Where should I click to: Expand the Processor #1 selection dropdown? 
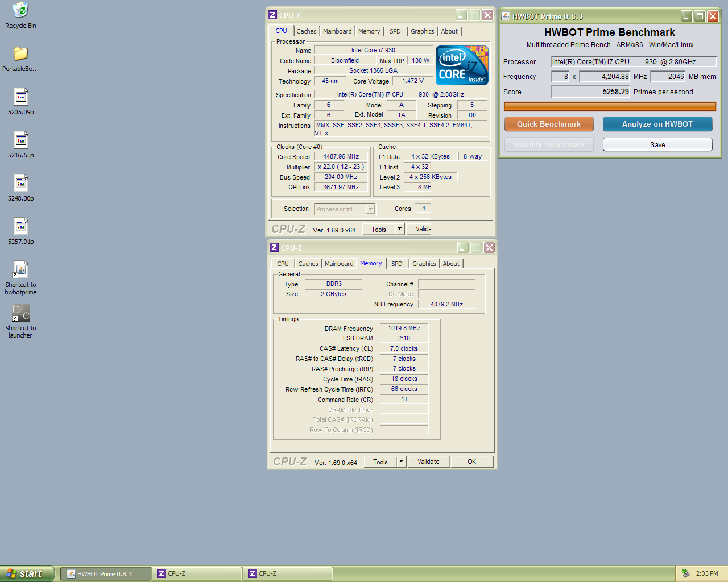[x=370, y=209]
